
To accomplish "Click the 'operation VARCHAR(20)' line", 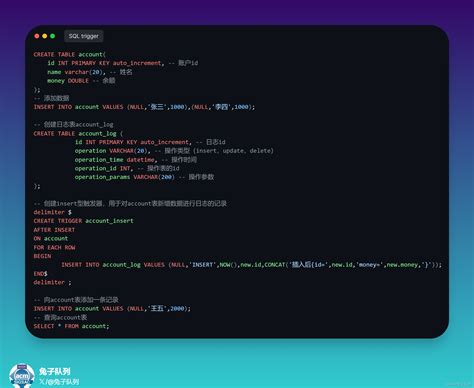I will point(174,151).
